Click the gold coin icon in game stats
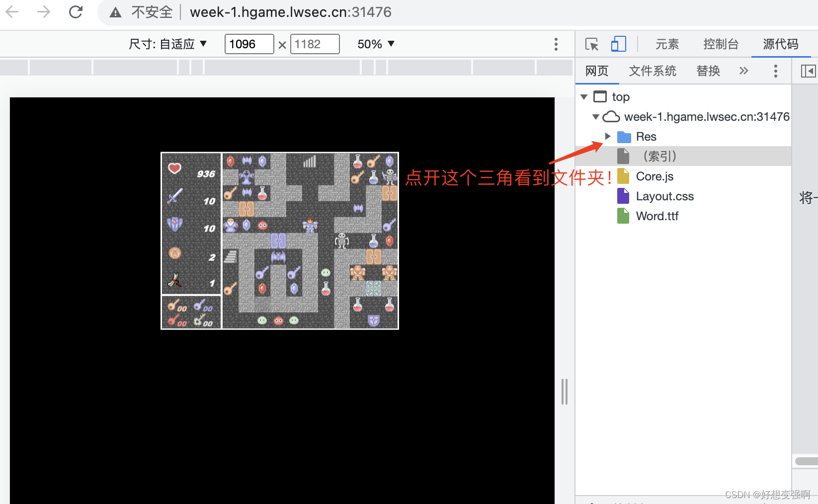Image resolution: width=818 pixels, height=504 pixels. [175, 253]
